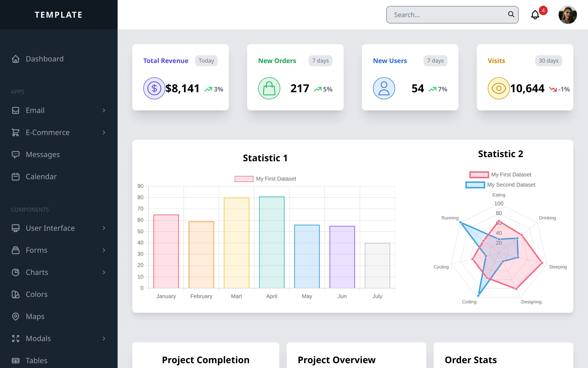Expand the Forms submenu chevron
The height and width of the screenshot is (368, 588).
tap(104, 250)
